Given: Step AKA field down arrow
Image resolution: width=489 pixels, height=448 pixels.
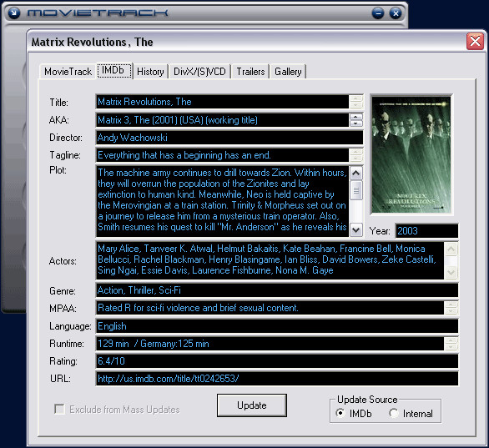Looking at the screenshot, I should point(355,123).
